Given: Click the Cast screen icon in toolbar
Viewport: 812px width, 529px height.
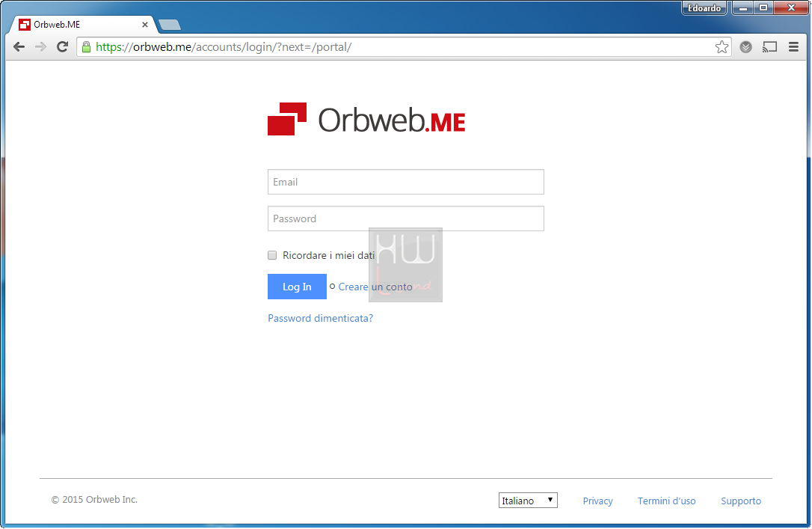Looking at the screenshot, I should click(x=769, y=47).
